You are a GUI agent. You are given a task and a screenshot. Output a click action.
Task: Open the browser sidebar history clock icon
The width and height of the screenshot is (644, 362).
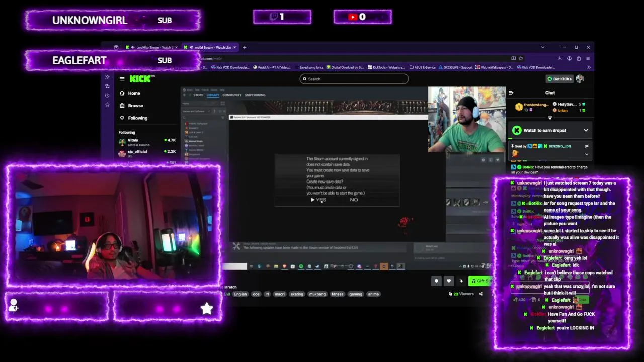pyautogui.click(x=107, y=95)
